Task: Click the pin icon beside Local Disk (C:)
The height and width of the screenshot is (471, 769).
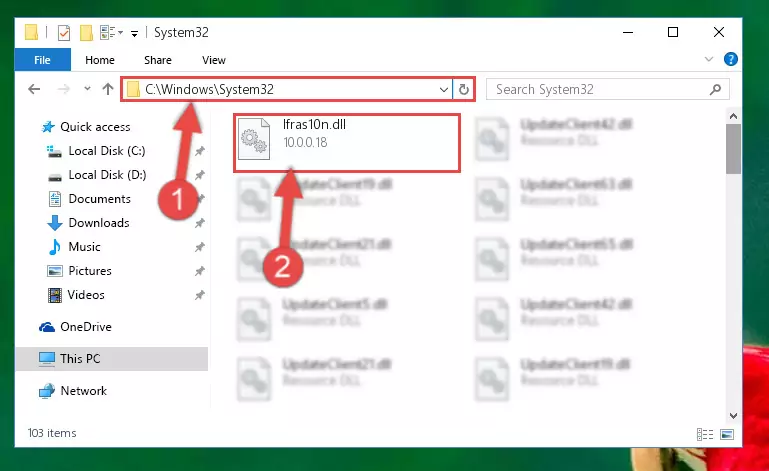Action: click(x=200, y=151)
